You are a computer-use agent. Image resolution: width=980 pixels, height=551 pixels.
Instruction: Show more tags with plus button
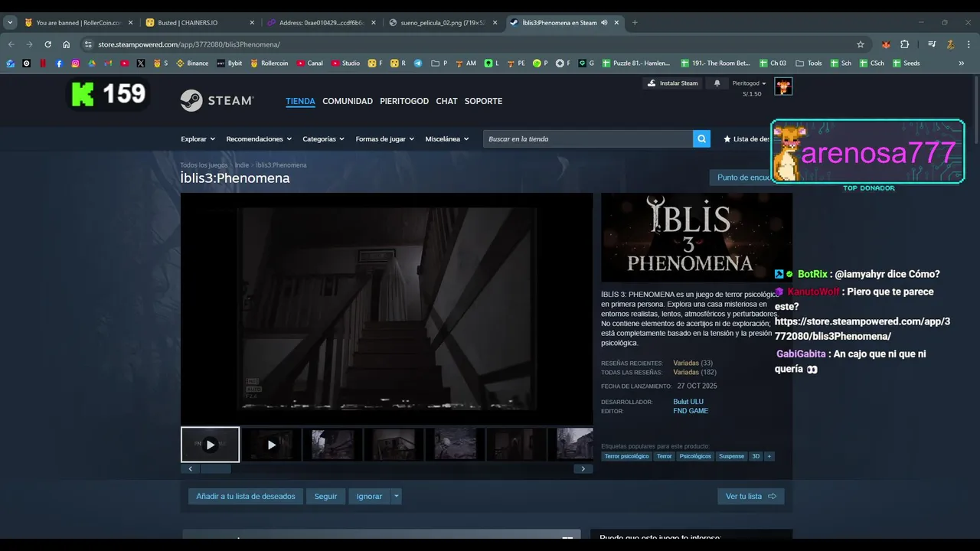pyautogui.click(x=769, y=456)
